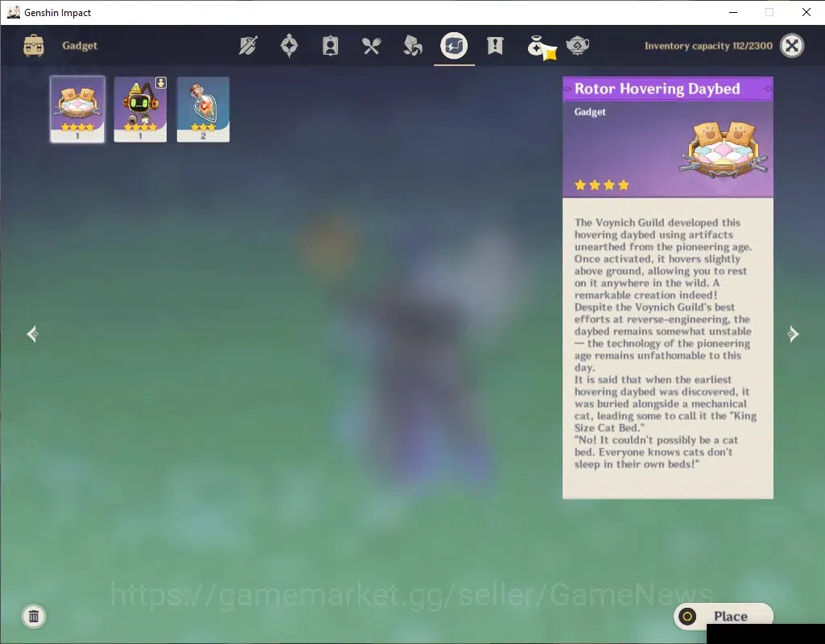Open the Materials inventory tab
This screenshot has width=825, height=644.
tap(412, 46)
